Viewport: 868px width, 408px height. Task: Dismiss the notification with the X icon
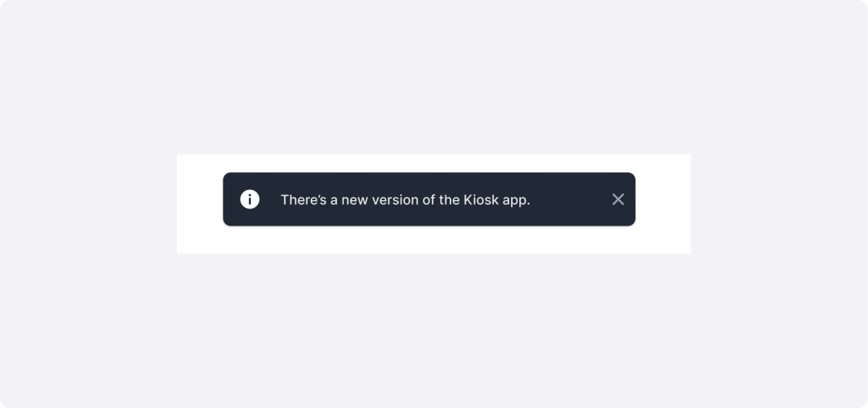click(618, 199)
